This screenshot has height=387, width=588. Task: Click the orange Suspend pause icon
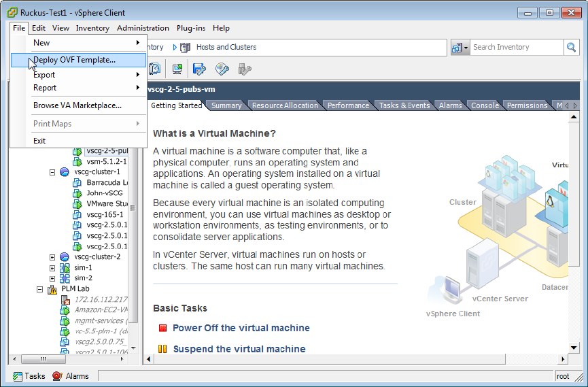pyautogui.click(x=162, y=349)
